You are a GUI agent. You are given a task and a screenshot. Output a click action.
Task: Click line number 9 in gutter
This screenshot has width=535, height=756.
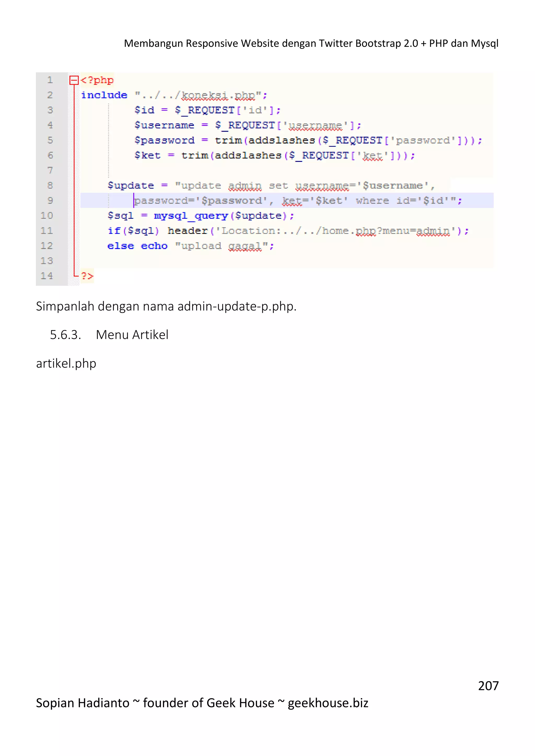50,200
